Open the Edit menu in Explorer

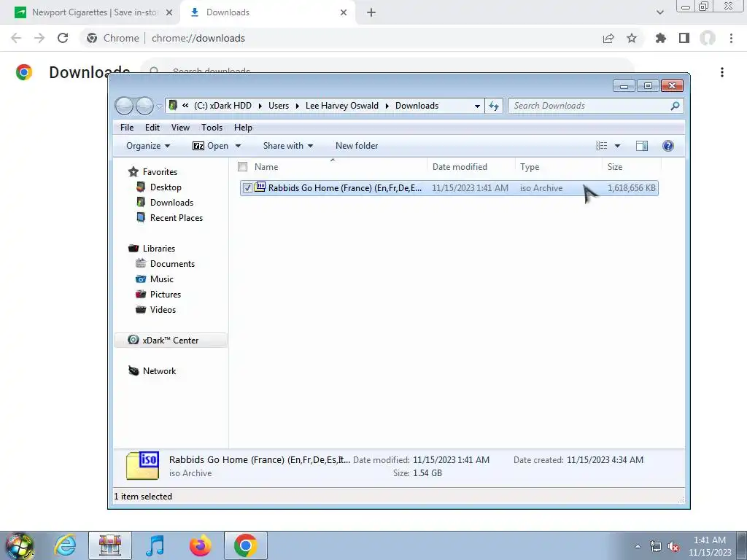pos(152,127)
